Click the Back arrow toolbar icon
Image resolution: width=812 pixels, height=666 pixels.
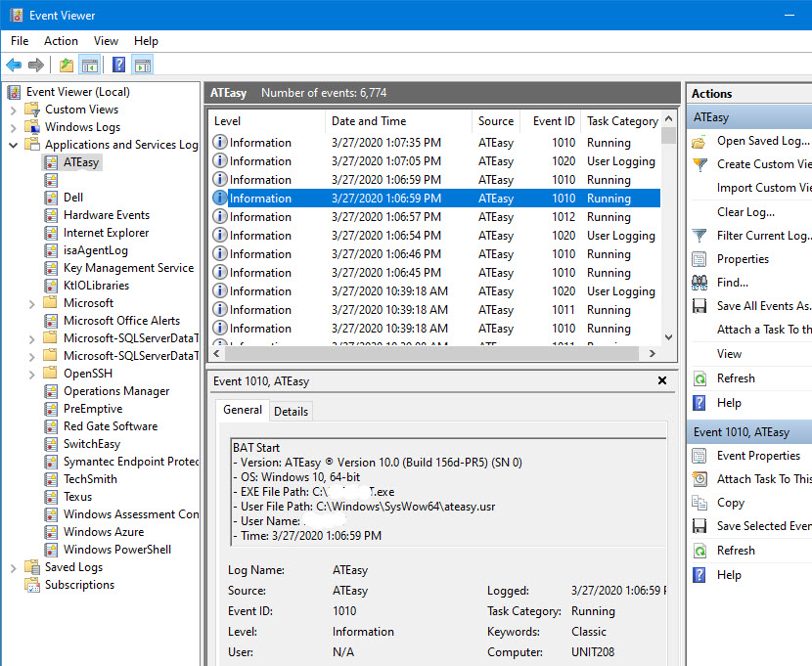click(14, 66)
